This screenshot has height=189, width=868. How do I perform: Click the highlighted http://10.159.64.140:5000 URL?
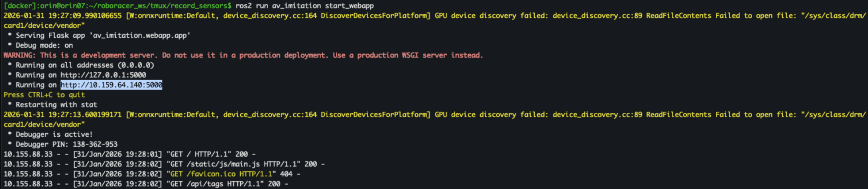[x=111, y=85]
